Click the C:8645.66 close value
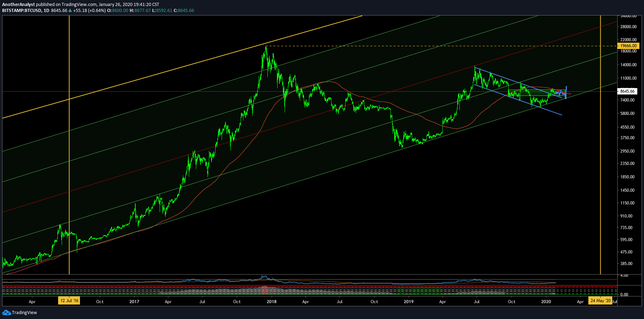Viewport: 644px width, 319px height. (184, 11)
